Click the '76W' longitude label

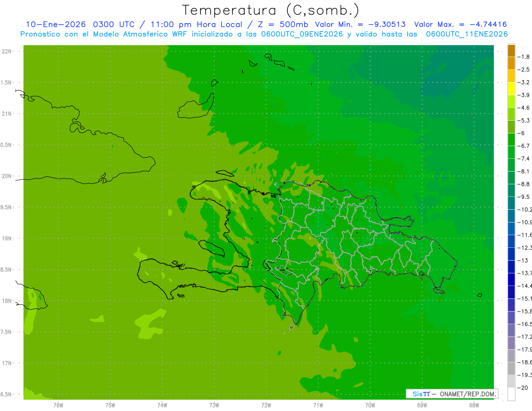[x=58, y=405]
